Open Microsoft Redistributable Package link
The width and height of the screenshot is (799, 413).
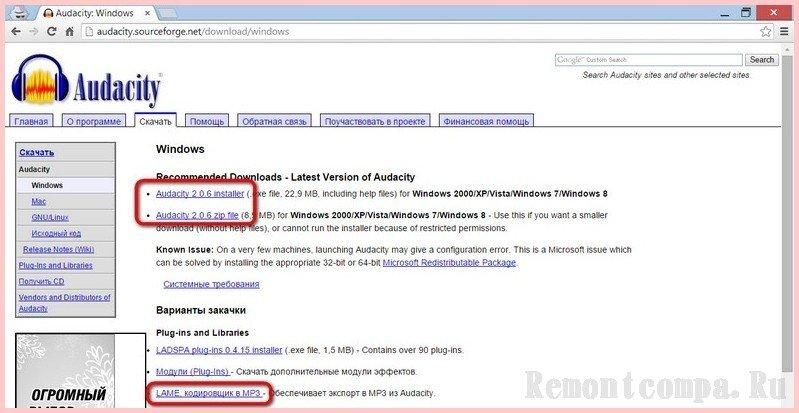tap(449, 263)
